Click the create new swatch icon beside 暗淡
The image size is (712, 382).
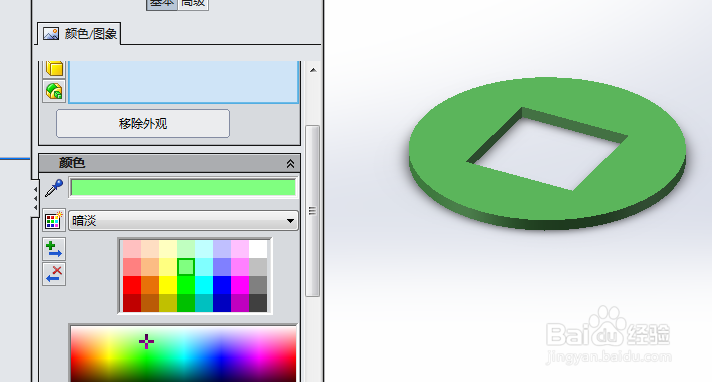(x=54, y=221)
